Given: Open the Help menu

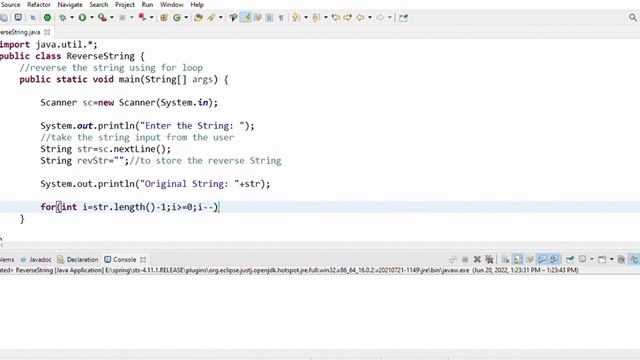Looking at the screenshot, I should coord(197,4).
